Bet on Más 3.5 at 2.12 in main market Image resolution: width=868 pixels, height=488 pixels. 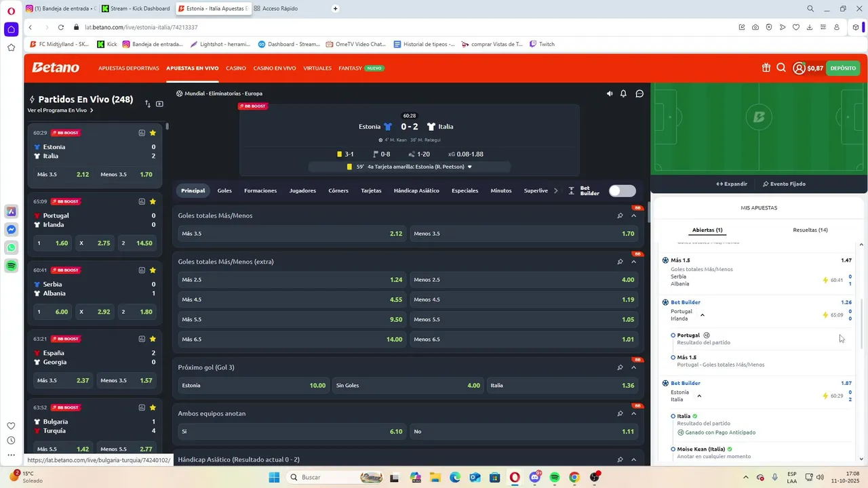click(x=292, y=234)
